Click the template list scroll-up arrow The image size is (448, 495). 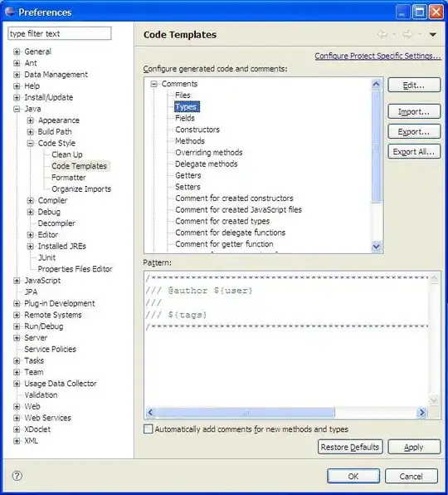(x=376, y=84)
